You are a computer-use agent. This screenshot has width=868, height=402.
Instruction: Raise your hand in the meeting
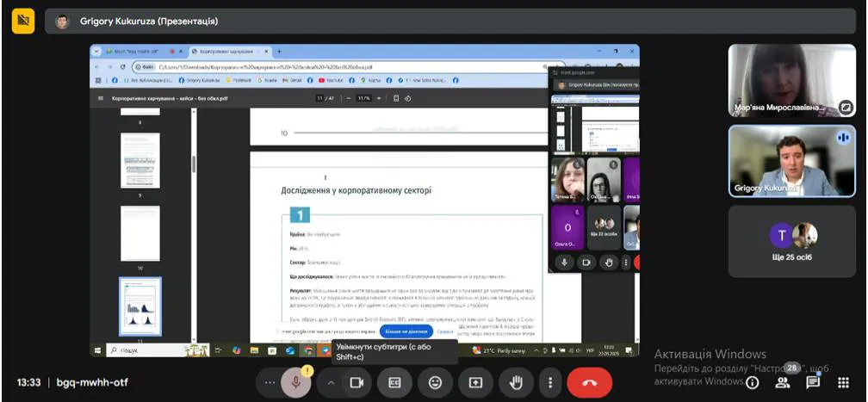click(x=516, y=382)
